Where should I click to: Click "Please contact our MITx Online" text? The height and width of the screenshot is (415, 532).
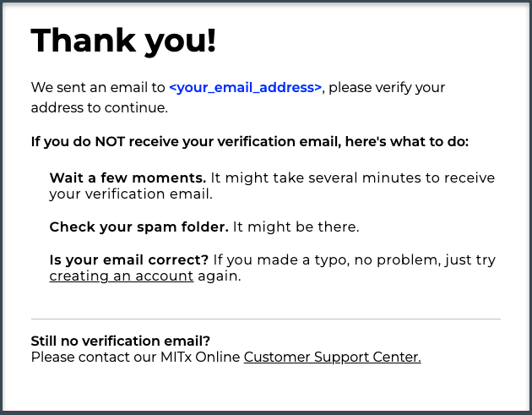[135, 357]
